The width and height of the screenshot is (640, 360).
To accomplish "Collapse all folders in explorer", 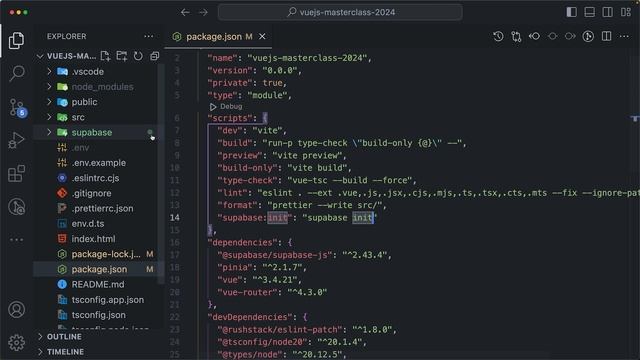I will [155, 56].
